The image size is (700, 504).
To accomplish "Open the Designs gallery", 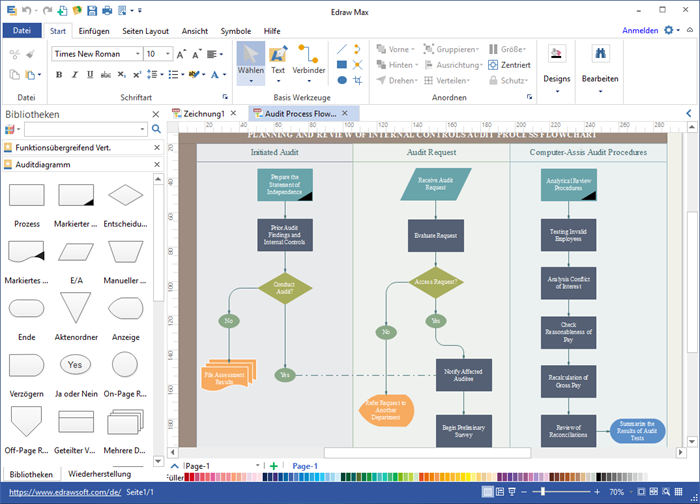I will click(x=557, y=68).
